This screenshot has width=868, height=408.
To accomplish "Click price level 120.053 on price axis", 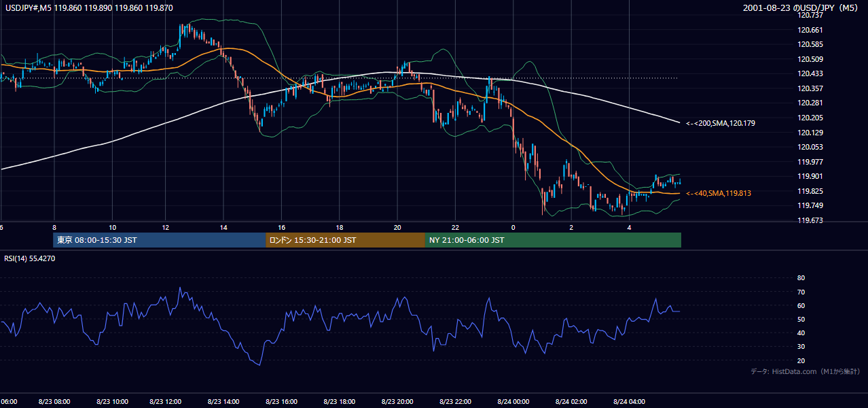I will click(810, 147).
